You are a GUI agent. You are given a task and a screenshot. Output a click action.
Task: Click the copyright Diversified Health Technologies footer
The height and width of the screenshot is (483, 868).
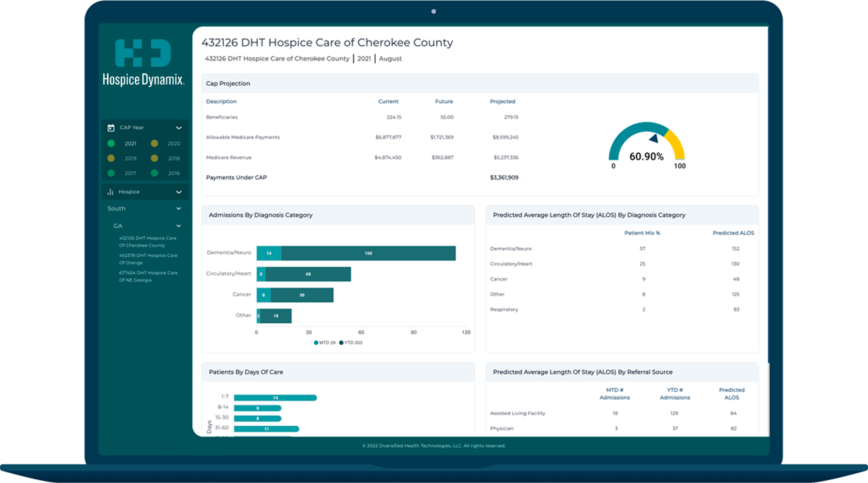point(434,446)
